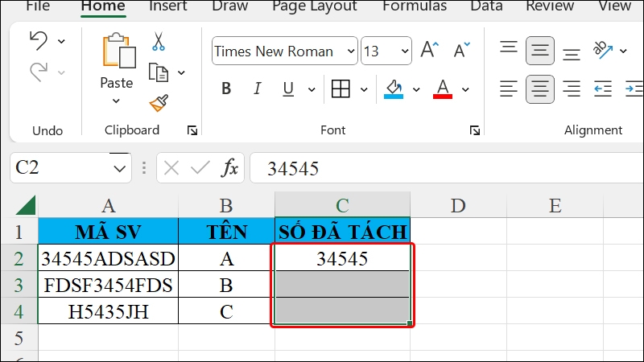The height and width of the screenshot is (362, 644).
Task: Click the formula bar containing 34545
Action: [447, 168]
